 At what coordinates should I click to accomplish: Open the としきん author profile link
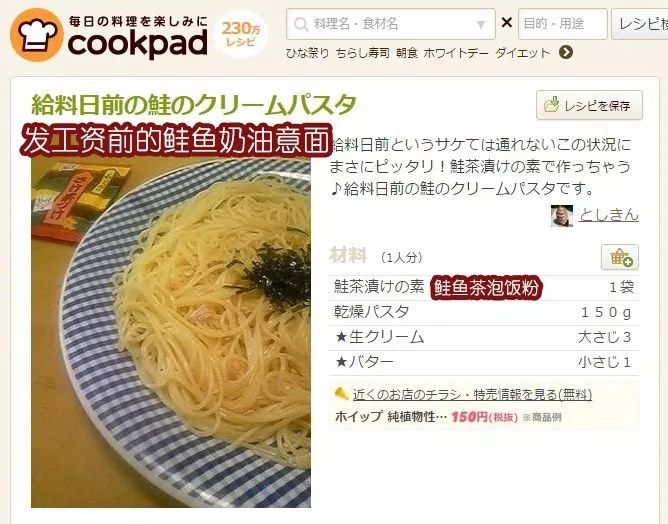609,215
